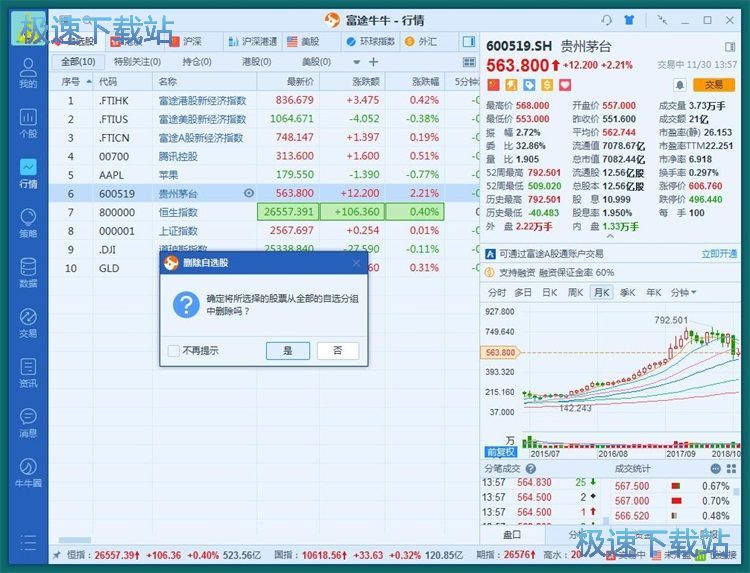Confirm deletion with 是 button
This screenshot has height=573, width=750.
click(x=287, y=351)
